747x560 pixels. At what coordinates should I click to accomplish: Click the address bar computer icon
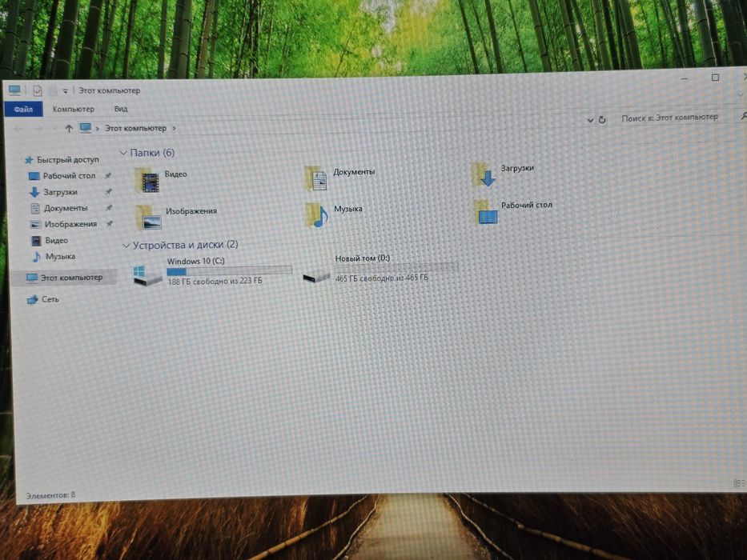click(86, 128)
